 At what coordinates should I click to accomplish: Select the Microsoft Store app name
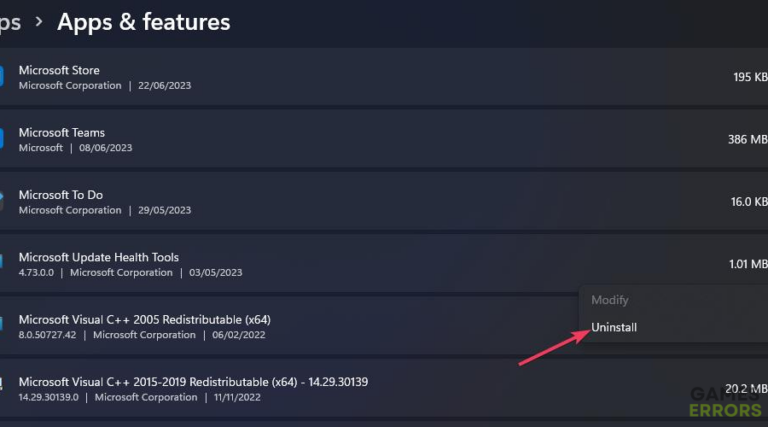[x=59, y=70]
